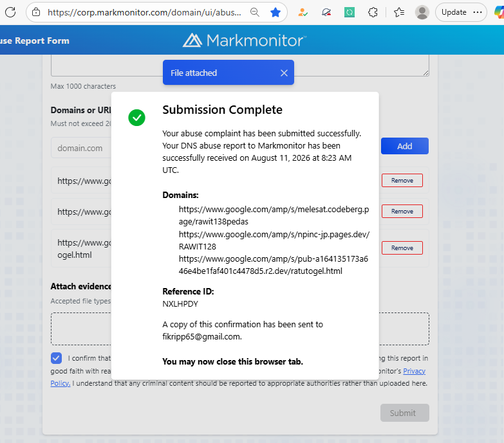
Task: Click the browser reload icon
Action: 10,12
